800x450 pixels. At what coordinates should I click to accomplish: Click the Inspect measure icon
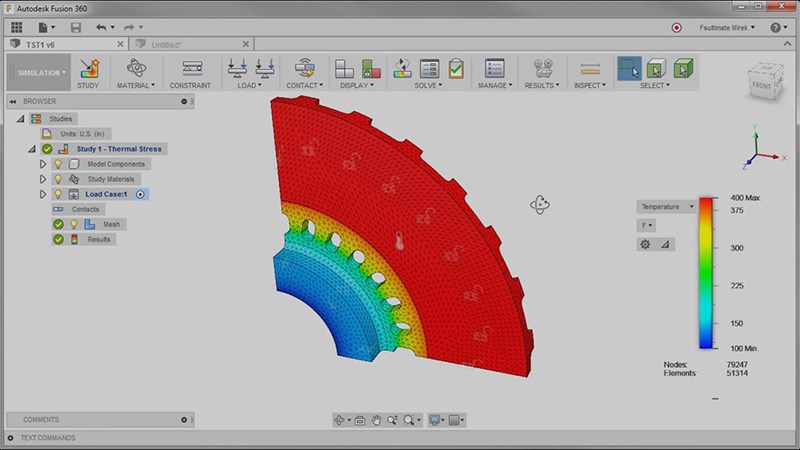590,68
